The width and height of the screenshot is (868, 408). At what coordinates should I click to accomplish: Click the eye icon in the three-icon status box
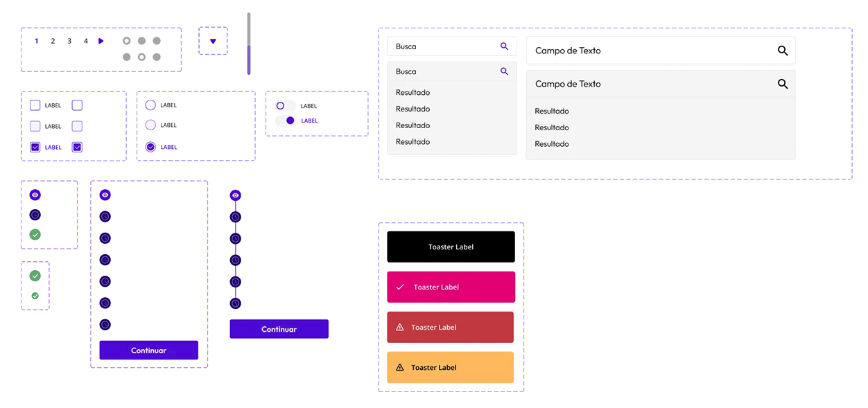point(35,195)
